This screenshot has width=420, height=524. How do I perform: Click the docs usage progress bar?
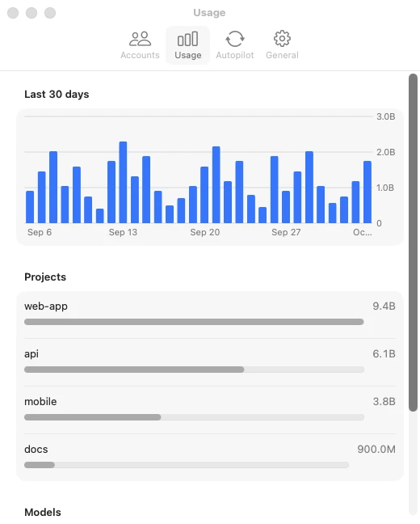(187, 465)
